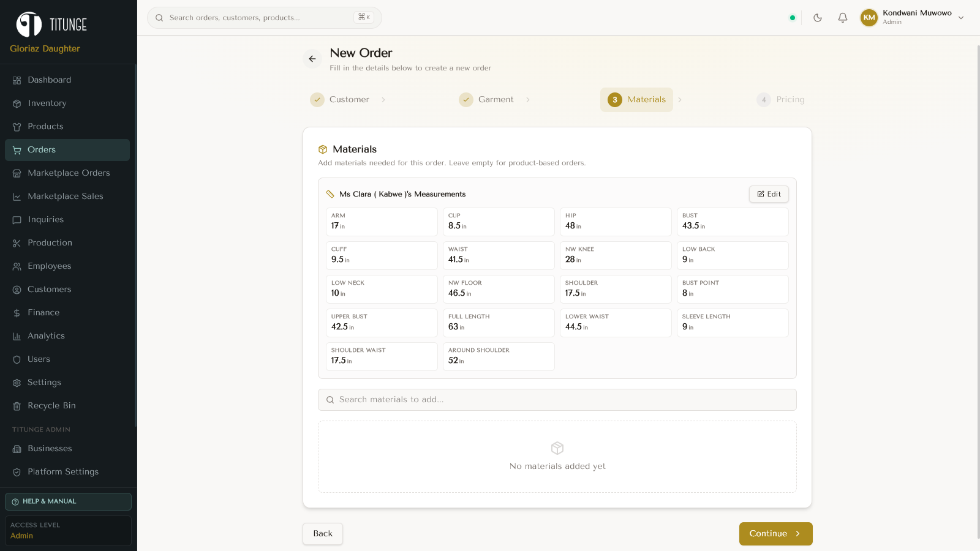Open Inventory from sidebar

(x=67, y=103)
